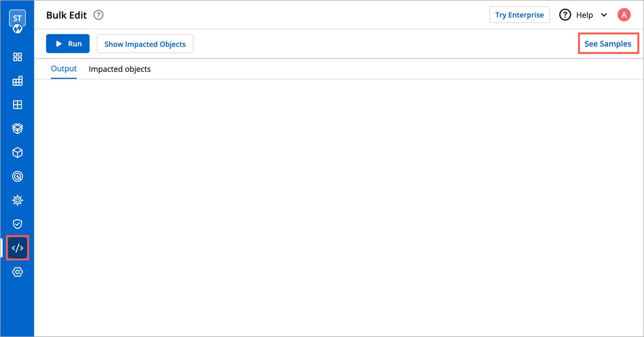Open the See Samples link

click(608, 44)
